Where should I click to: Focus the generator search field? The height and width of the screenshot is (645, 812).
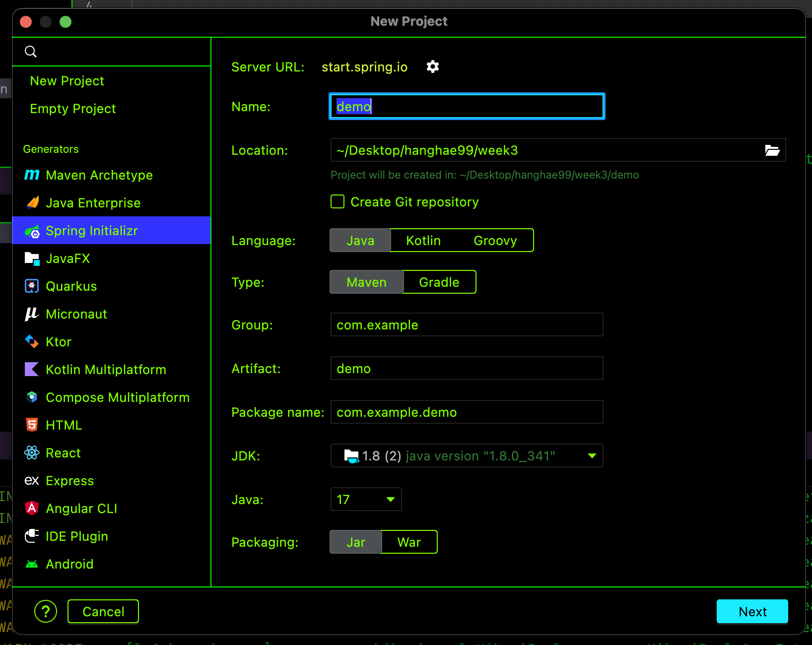pyautogui.click(x=111, y=52)
